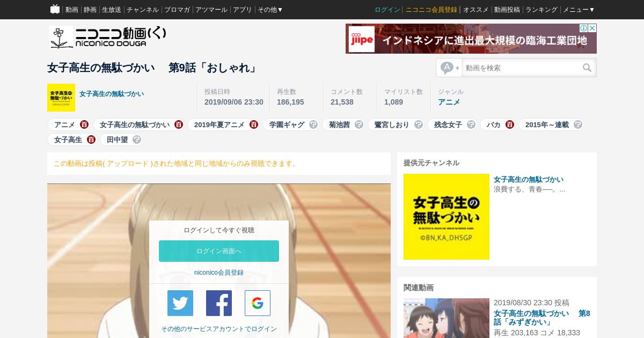Open dictionary icon beside 菊池茜 tag
The image size is (644, 338).
tap(359, 124)
